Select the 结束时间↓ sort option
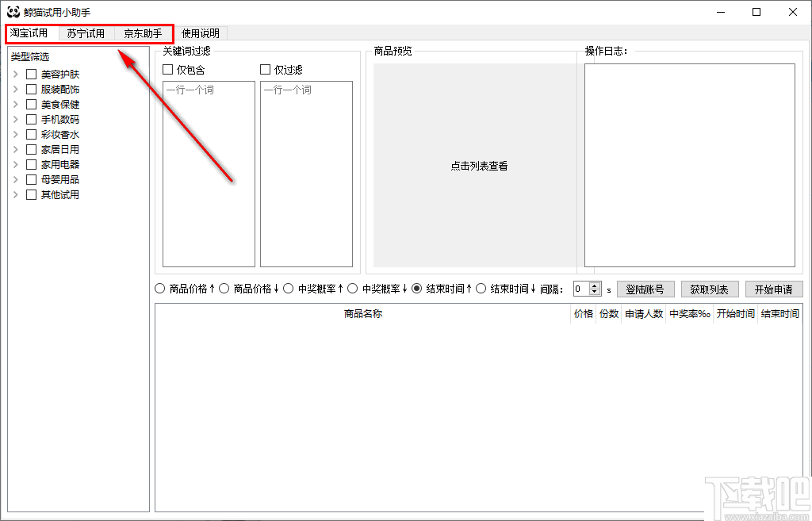 482,288
